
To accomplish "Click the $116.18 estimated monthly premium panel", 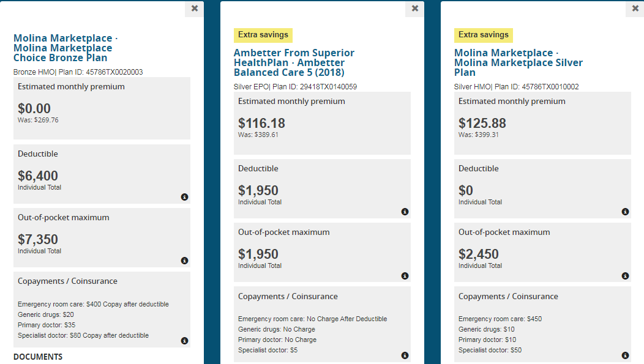I will (322, 123).
